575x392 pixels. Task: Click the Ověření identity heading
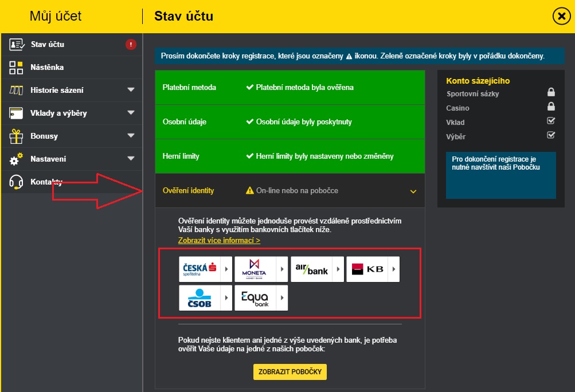188,191
